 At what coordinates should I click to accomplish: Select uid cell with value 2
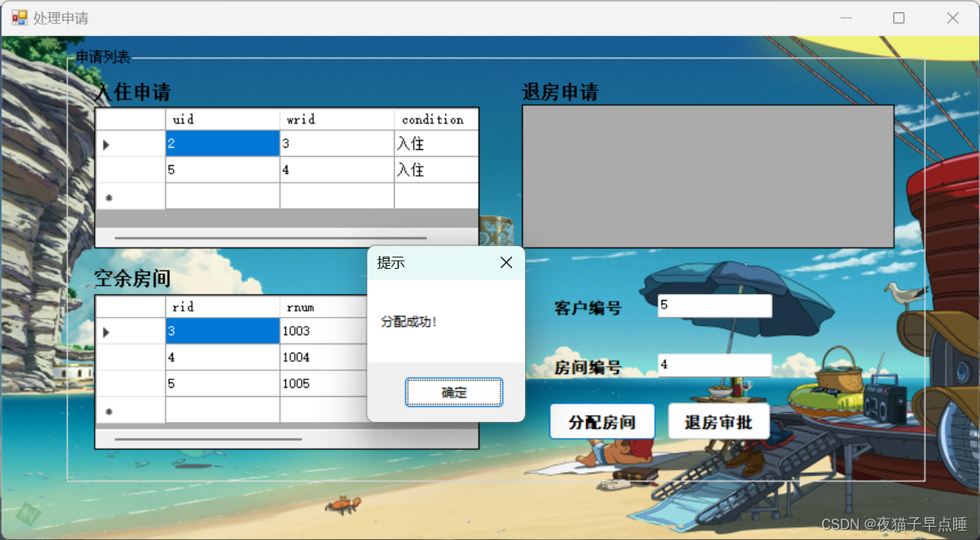[x=223, y=143]
